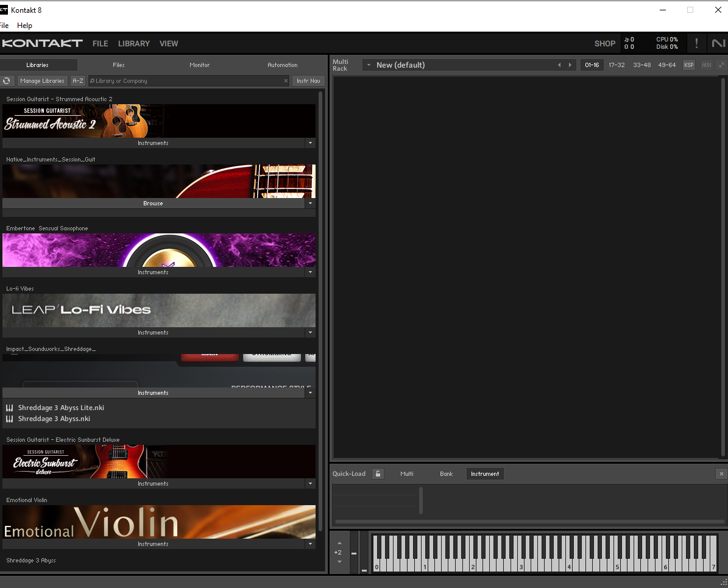Expand the Electric Sunburst Deluxe Instruments dropdown arrow
The image size is (728, 588).
tap(310, 483)
